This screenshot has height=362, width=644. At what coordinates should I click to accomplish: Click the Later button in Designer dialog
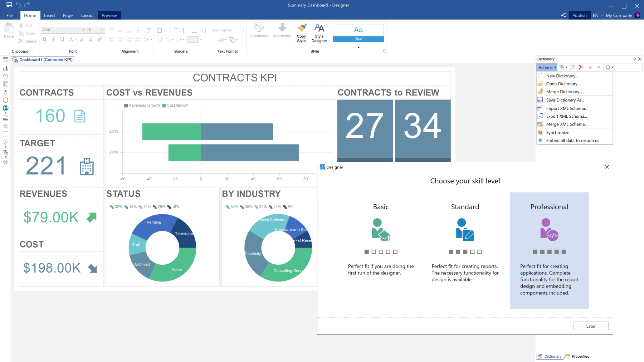point(591,326)
